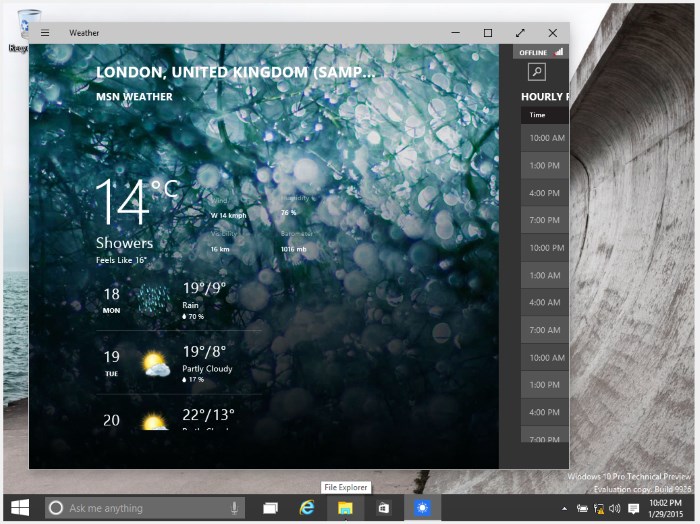The height and width of the screenshot is (524, 700).
Task: Select the 10:00 PM hourly row
Action: point(545,248)
